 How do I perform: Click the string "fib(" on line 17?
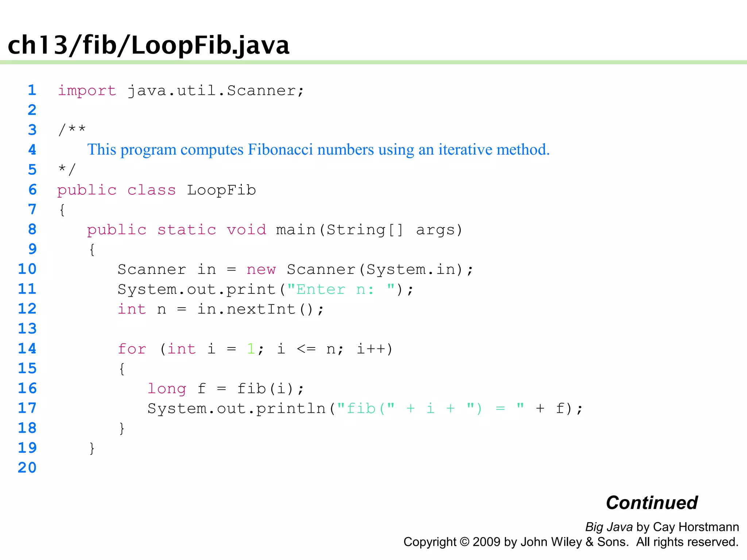[366, 408]
